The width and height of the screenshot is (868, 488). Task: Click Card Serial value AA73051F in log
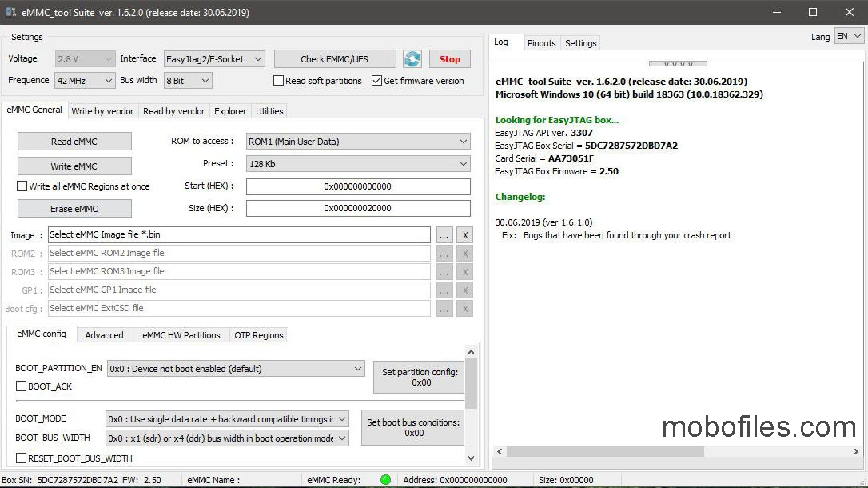click(571, 158)
